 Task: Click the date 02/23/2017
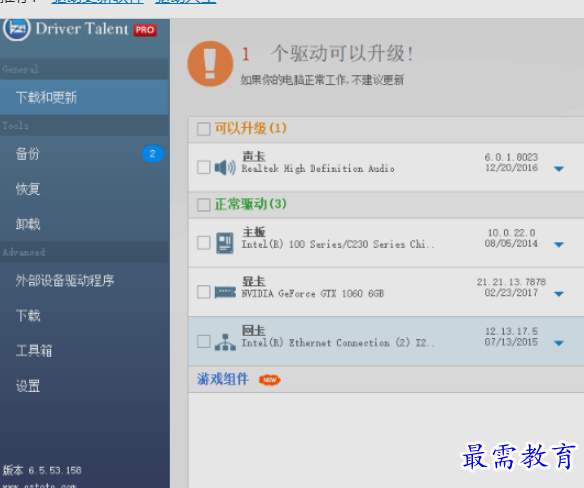point(511,293)
